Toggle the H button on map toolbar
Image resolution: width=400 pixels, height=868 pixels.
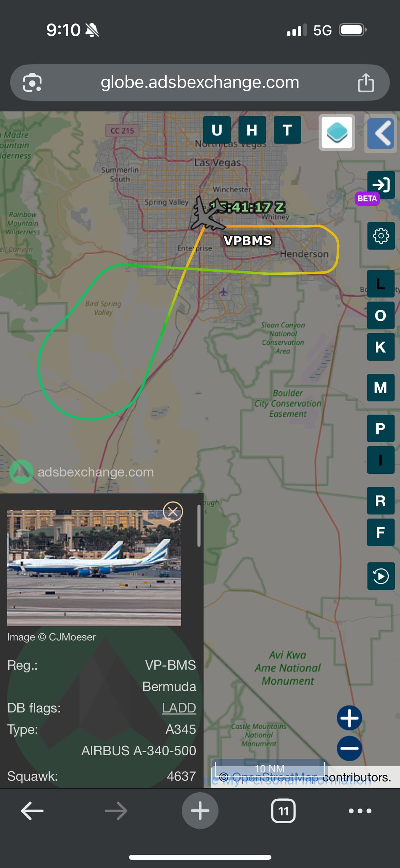coord(252,130)
